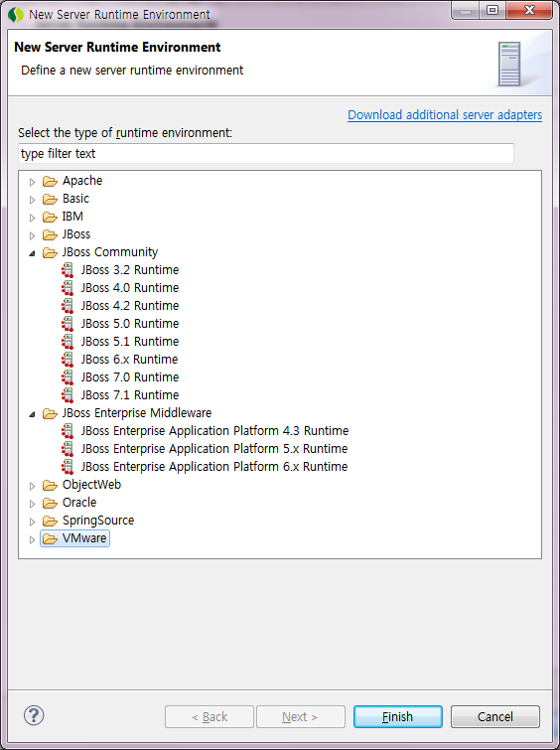The width and height of the screenshot is (560, 750).
Task: Click the Apache folder icon
Action: [50, 181]
